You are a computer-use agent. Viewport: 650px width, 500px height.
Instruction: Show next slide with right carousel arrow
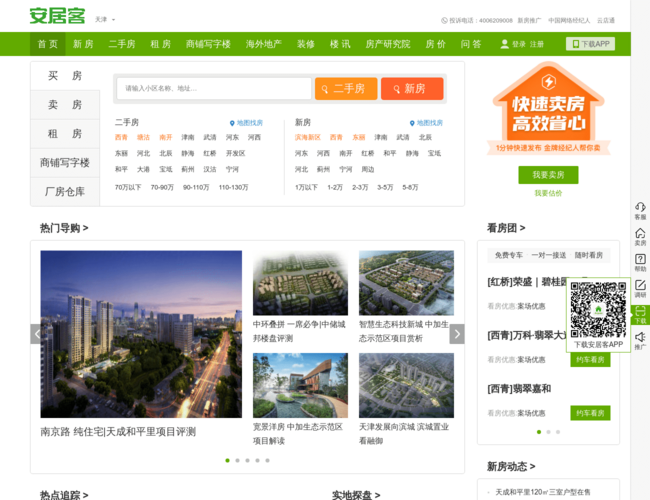pos(457,334)
